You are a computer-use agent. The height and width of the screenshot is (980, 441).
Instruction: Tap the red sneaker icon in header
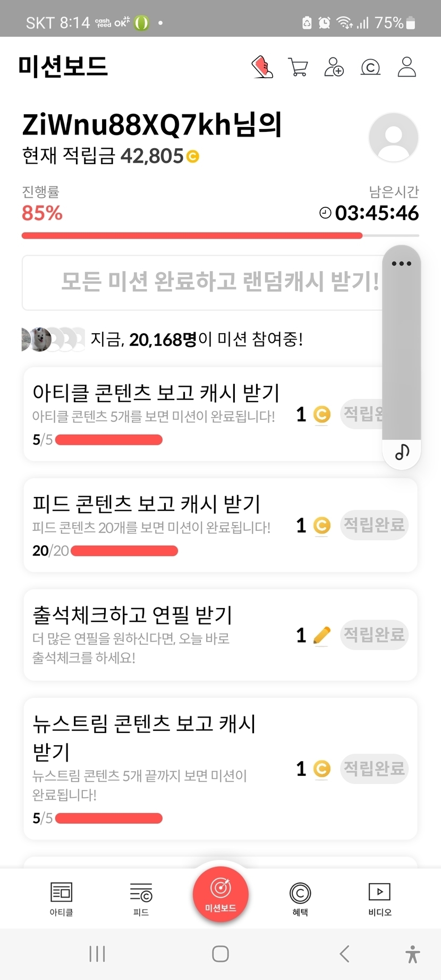262,67
